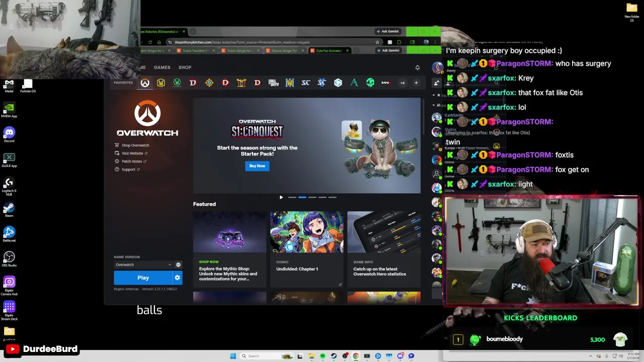Close the Texas Kolaches Chrome tab

[184, 32]
